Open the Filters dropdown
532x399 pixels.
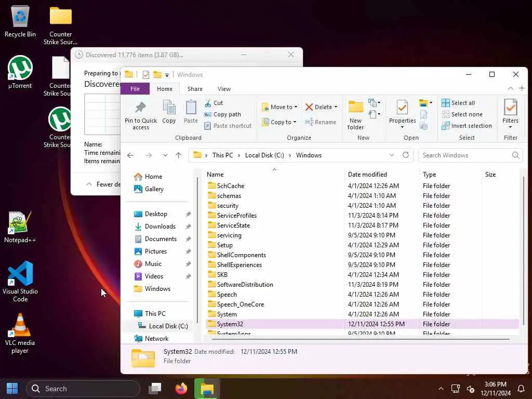click(510, 114)
